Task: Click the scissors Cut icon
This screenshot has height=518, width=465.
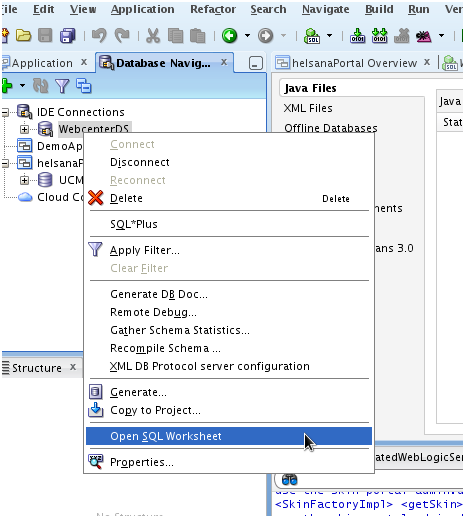Action: point(153,36)
